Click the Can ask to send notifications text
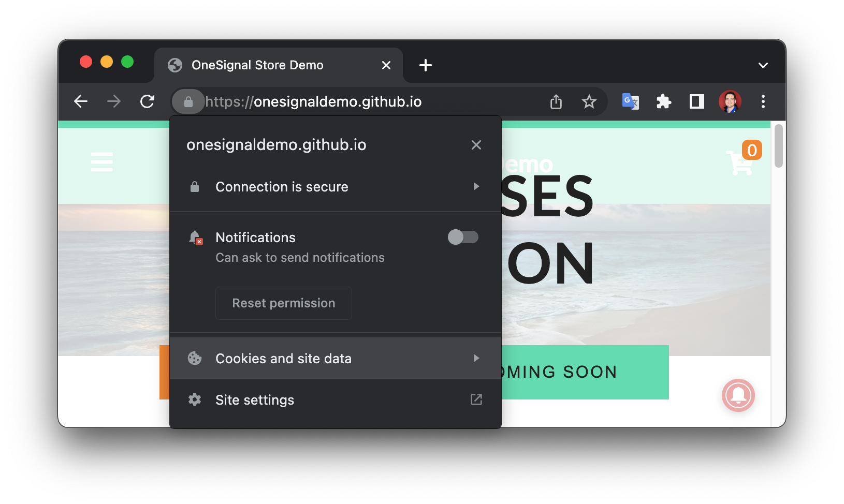 click(300, 258)
